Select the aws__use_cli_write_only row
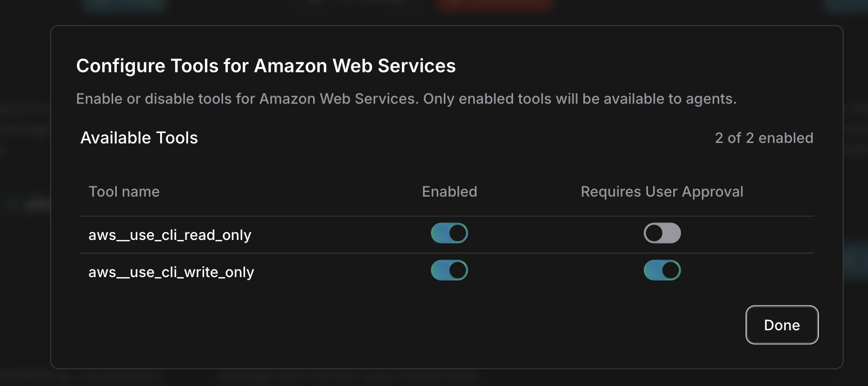The image size is (868, 386). pyautogui.click(x=171, y=272)
